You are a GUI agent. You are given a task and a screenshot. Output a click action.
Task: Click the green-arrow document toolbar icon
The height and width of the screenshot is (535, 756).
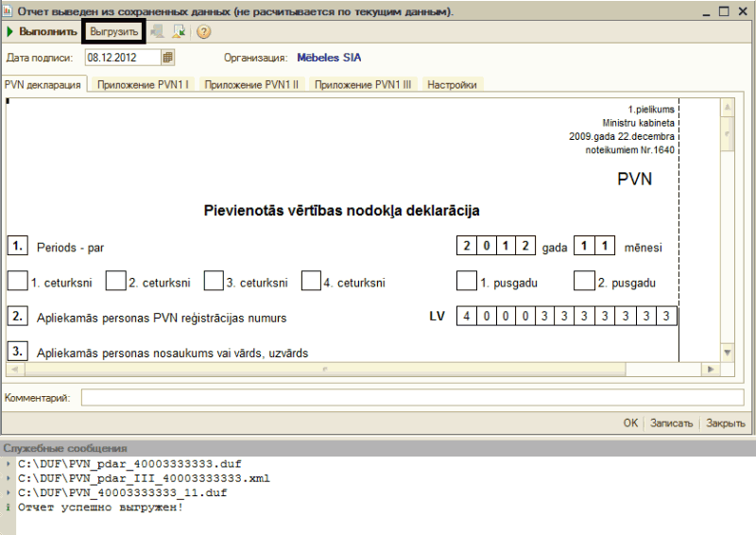[179, 31]
